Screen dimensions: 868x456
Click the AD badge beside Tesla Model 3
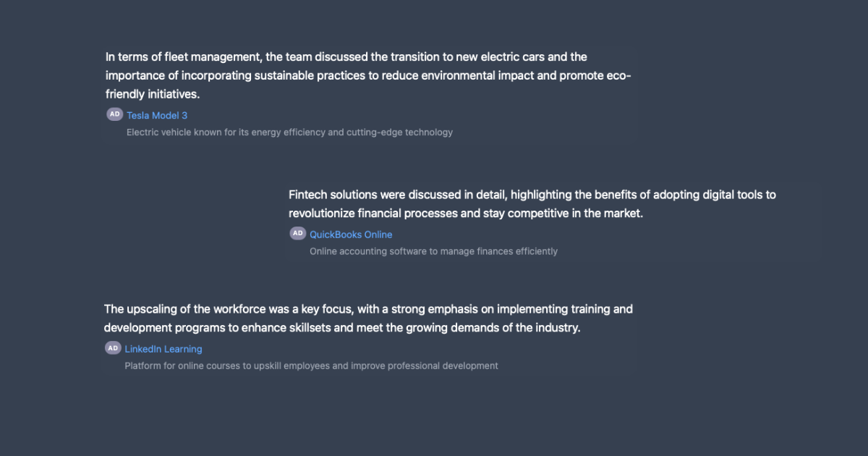tap(114, 114)
